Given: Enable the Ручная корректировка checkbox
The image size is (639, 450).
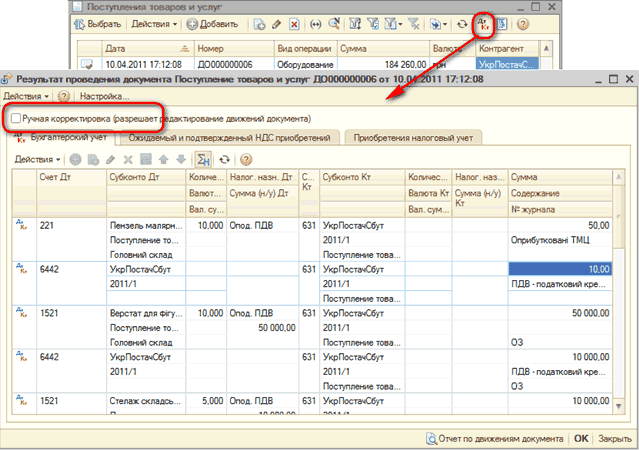Looking at the screenshot, I should tap(16, 118).
